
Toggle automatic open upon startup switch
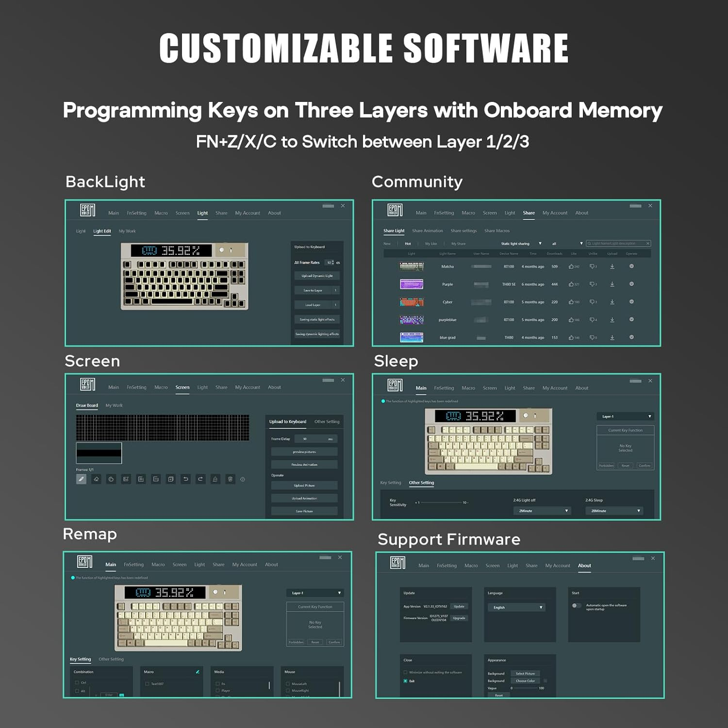coord(576,606)
